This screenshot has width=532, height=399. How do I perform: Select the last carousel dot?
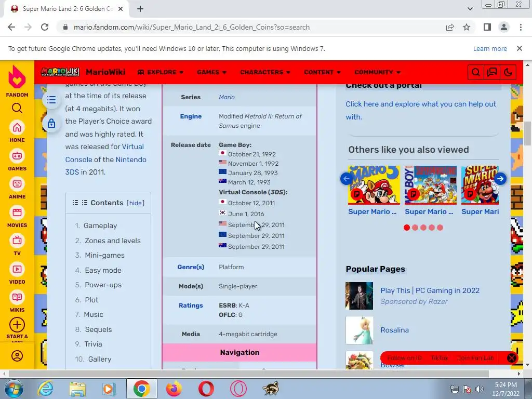tap(440, 228)
